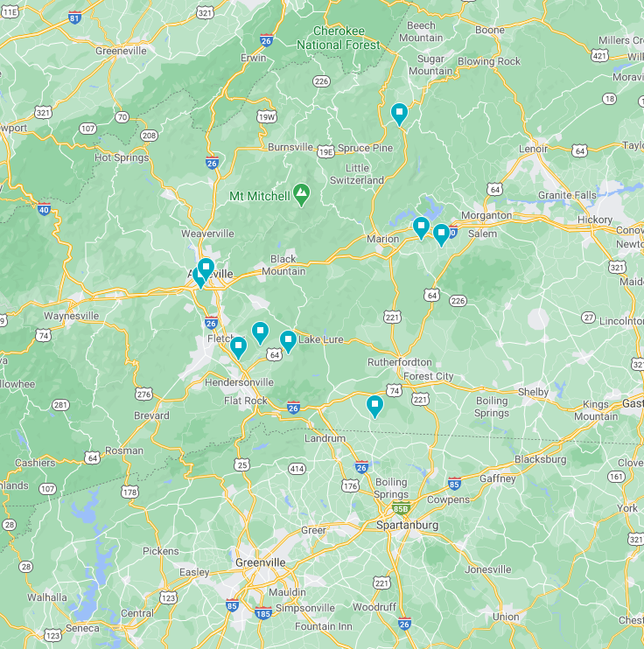Viewport: 644px width, 649px height.
Task: Click the Jonesville label
Action: coord(487,570)
